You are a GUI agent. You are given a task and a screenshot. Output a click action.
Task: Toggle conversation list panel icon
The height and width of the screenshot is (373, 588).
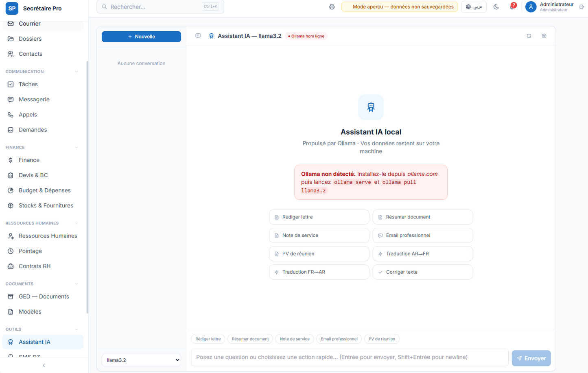[x=198, y=36]
